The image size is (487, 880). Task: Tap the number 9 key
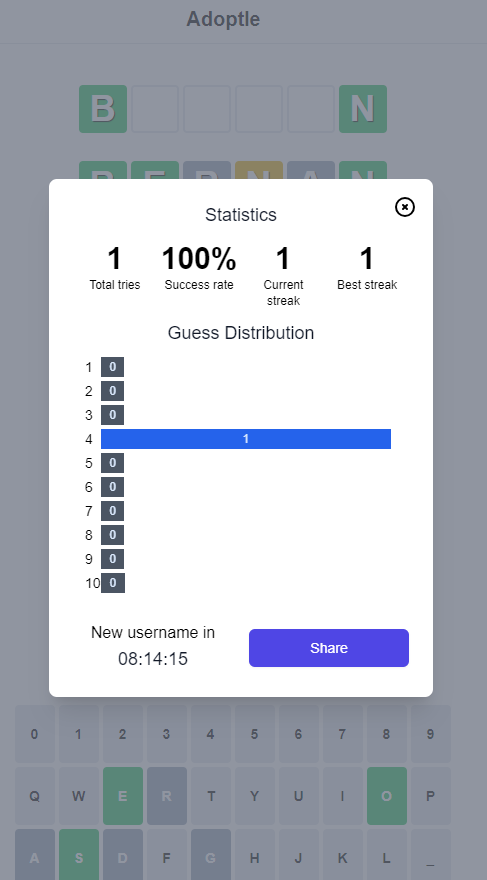(x=431, y=734)
